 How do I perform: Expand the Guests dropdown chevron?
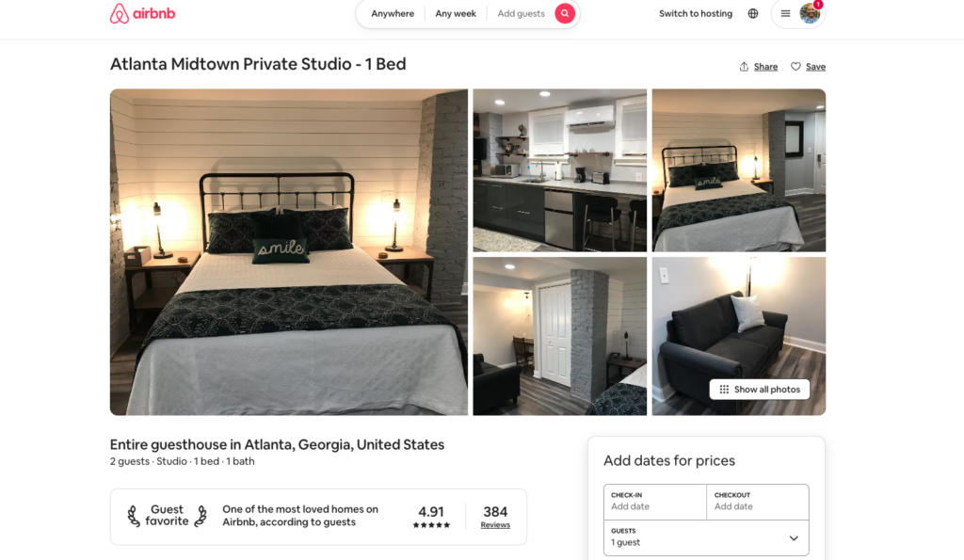click(x=794, y=537)
